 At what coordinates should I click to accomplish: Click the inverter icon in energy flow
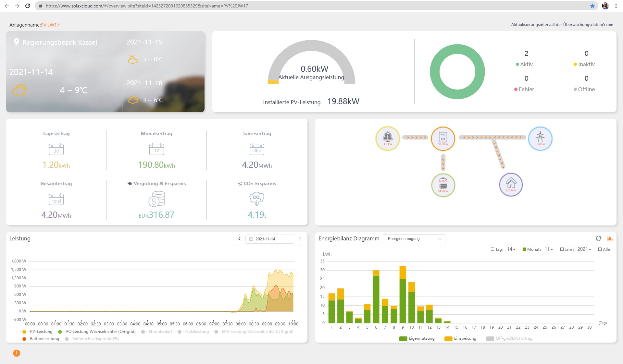point(443,138)
